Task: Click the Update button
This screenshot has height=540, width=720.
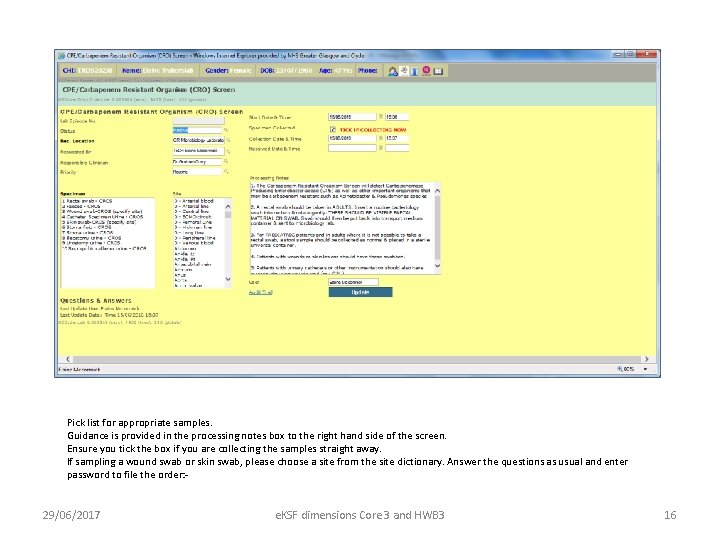Action: point(360,292)
